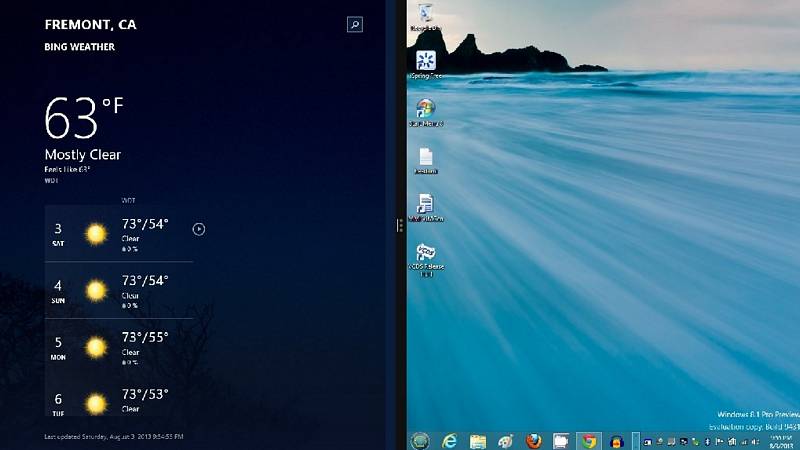
Task: Grab the snap divider handle between apps
Action: coord(400,226)
